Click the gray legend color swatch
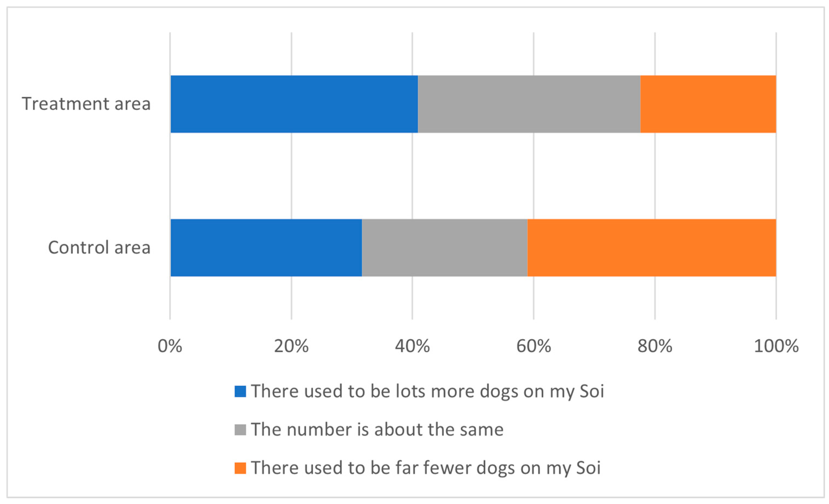This screenshot has height=504, width=829. click(x=240, y=429)
